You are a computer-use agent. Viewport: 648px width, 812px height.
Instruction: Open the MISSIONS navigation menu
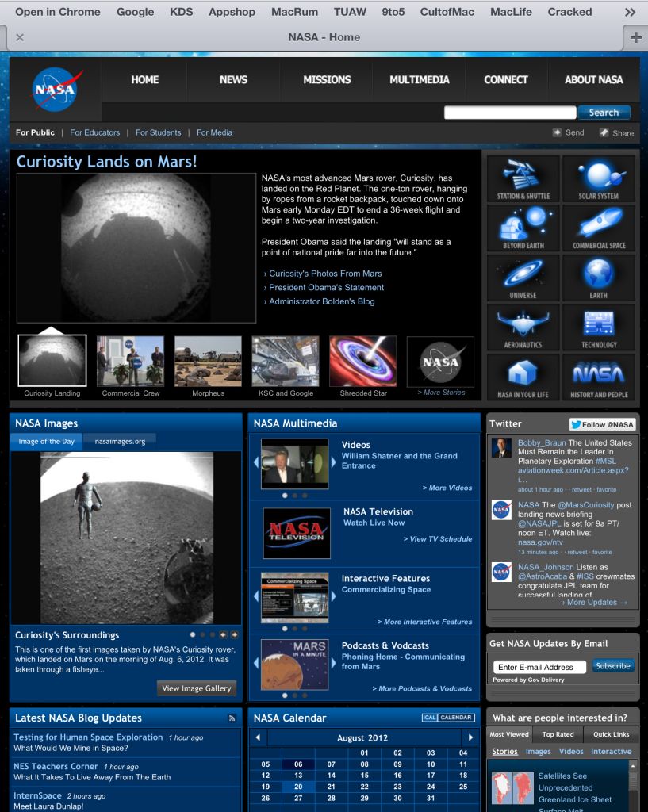pyautogui.click(x=326, y=79)
